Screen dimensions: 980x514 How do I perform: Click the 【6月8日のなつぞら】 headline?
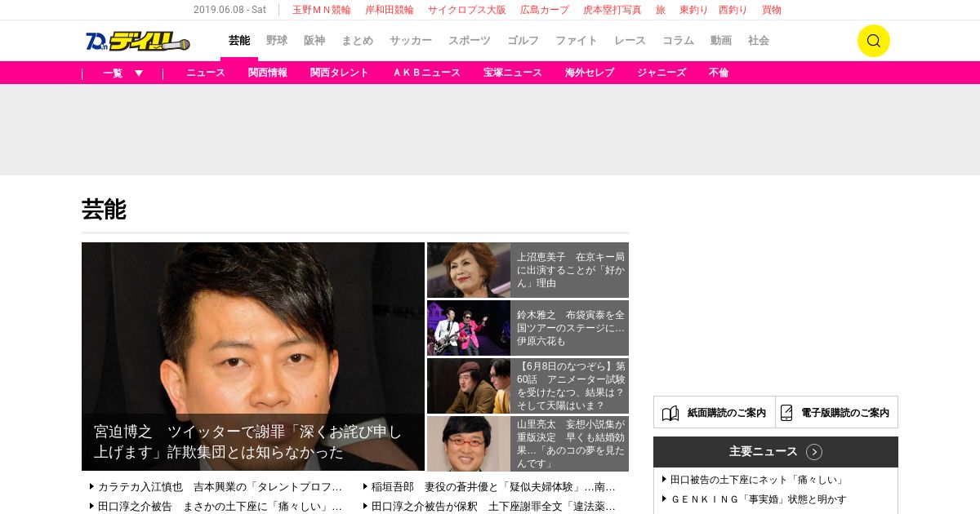coord(570,386)
